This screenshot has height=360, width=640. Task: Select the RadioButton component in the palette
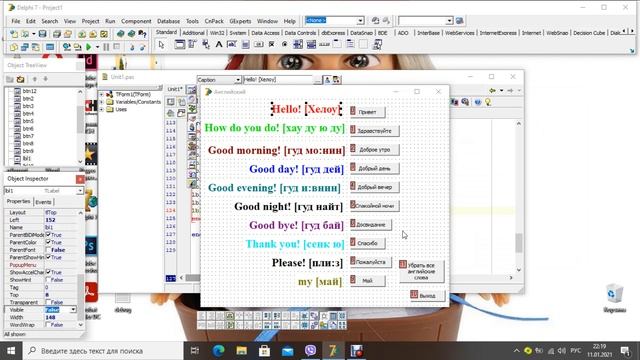click(x=284, y=44)
